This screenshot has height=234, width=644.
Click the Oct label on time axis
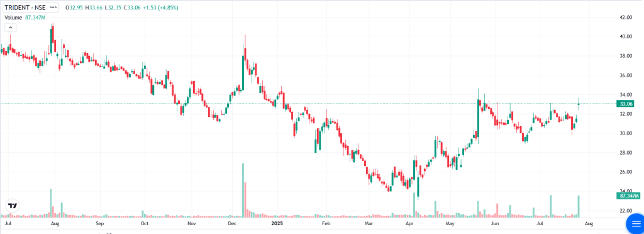coord(144,224)
